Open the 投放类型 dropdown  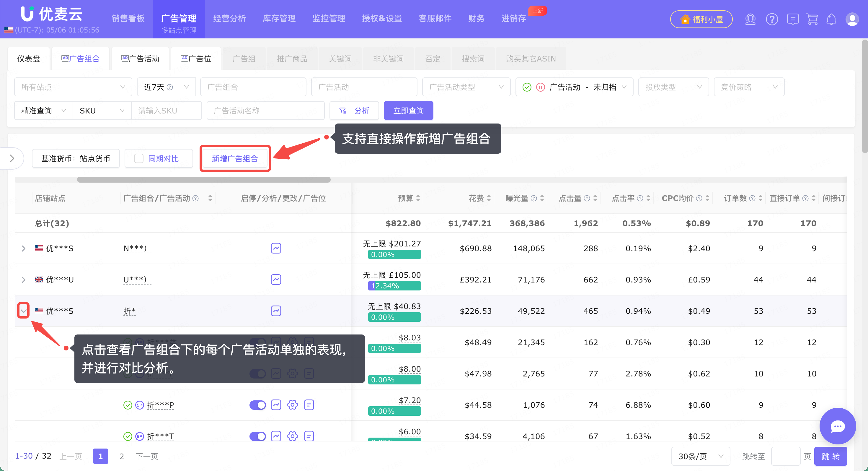[673, 87]
